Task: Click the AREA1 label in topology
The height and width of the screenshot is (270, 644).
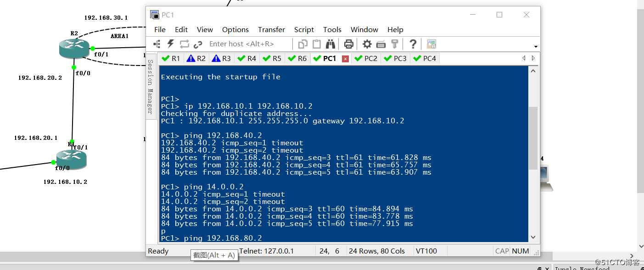Action: 120,36
